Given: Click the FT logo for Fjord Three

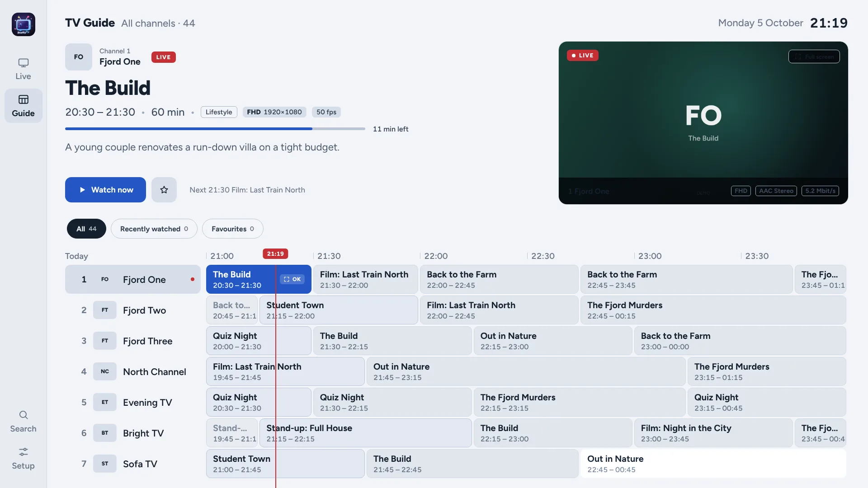Looking at the screenshot, I should pyautogui.click(x=105, y=341).
